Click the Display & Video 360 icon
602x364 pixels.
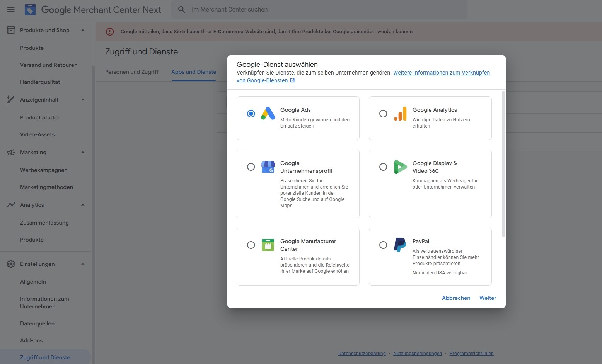click(400, 167)
